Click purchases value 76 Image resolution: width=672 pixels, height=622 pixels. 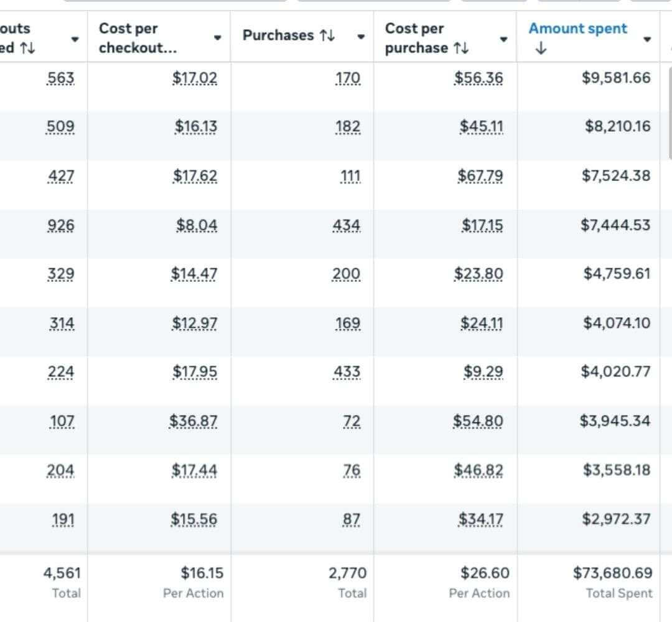point(352,471)
